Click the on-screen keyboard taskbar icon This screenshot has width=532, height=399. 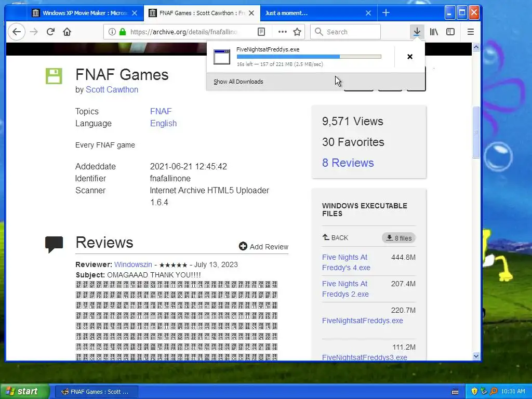(x=455, y=392)
